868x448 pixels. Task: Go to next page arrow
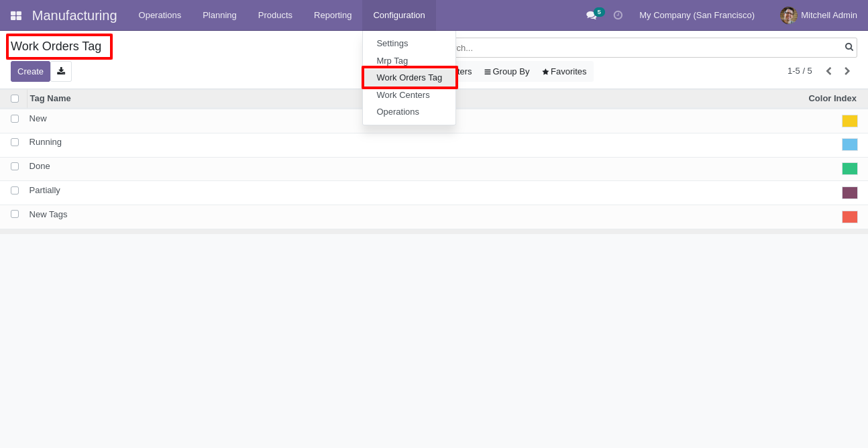[x=847, y=71]
